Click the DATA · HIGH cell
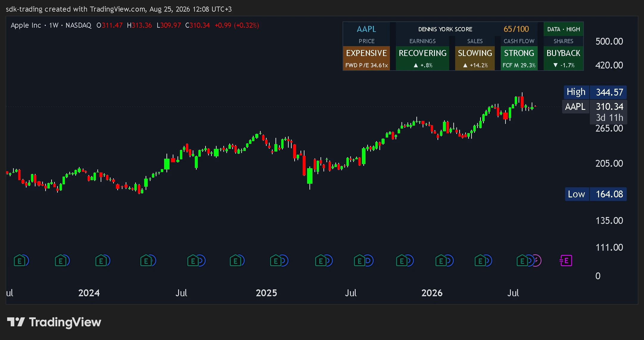This screenshot has width=644, height=340. click(563, 29)
